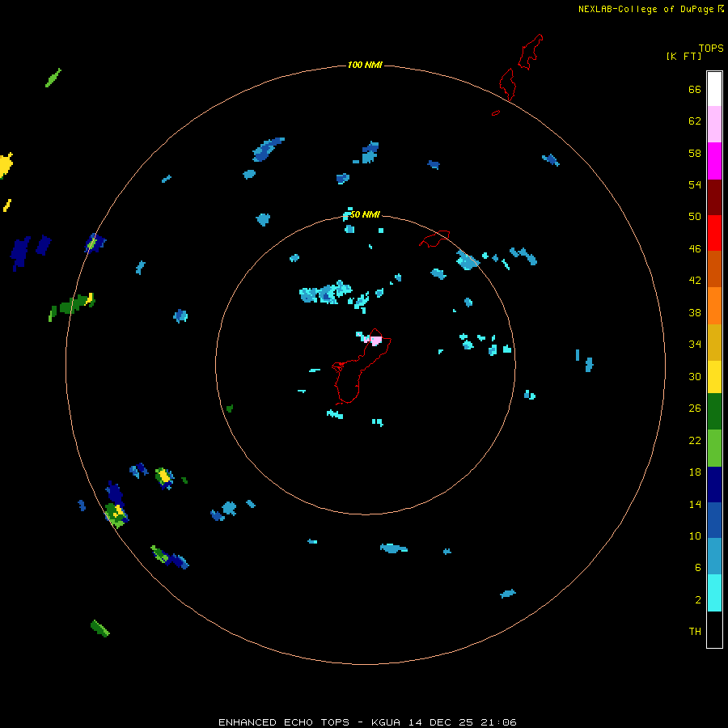Select the legend value 66
This screenshot has height=728, width=728.
[695, 89]
